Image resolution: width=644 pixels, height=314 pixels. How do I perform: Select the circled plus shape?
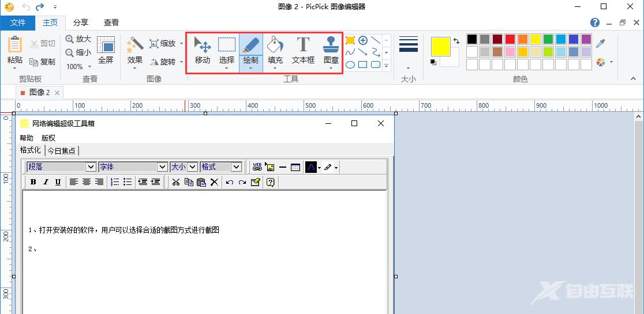362,40
